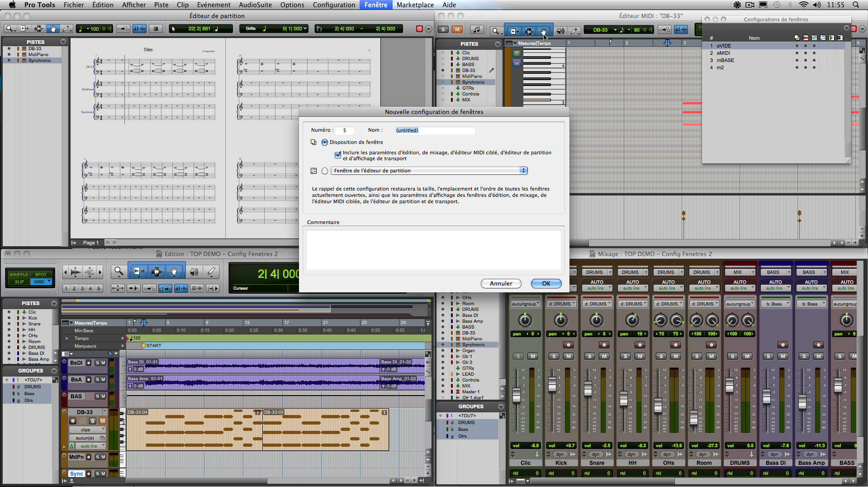Record-arm DB-33 track in Edition window

pyautogui.click(x=73, y=421)
